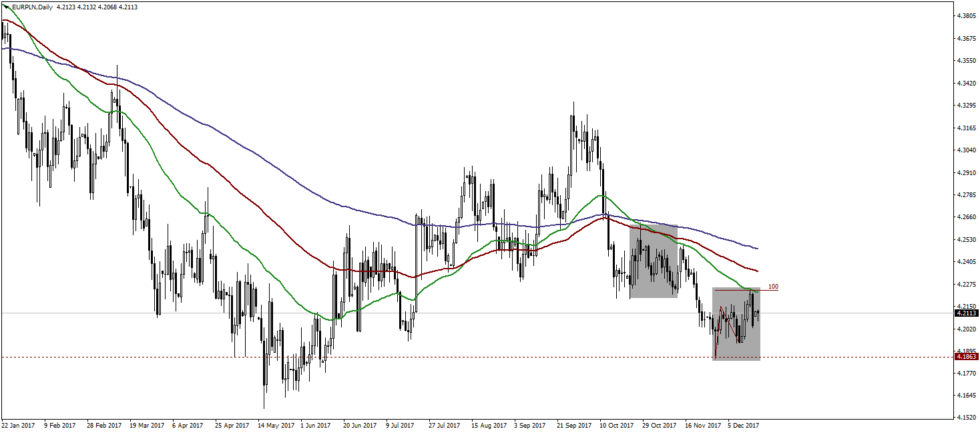This screenshot has height=433, width=980.
Task: Click the 100 level label
Action: pyautogui.click(x=773, y=286)
